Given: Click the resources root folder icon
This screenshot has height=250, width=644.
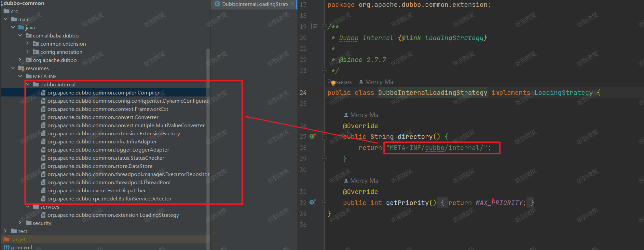Looking at the screenshot, I should 21,68.
